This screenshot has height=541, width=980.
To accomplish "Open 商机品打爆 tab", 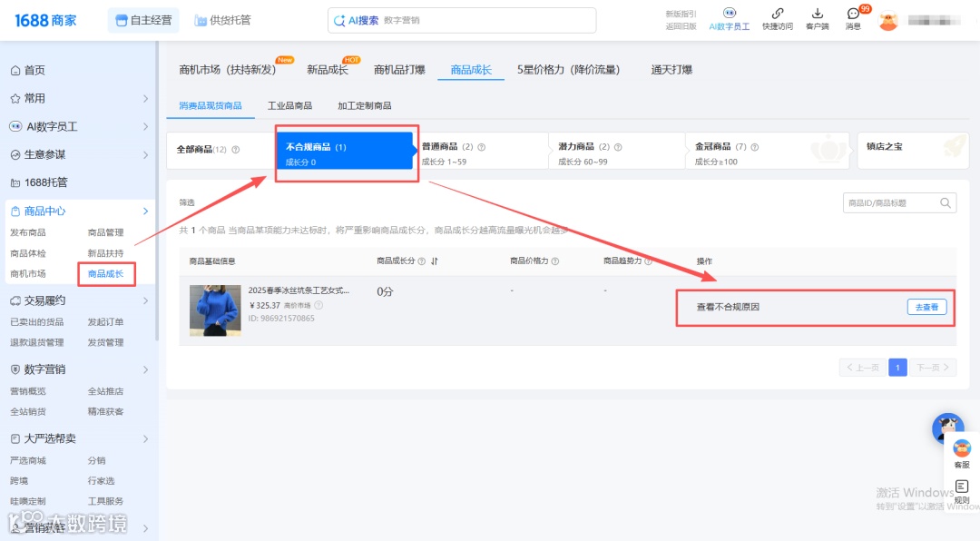I will [399, 69].
